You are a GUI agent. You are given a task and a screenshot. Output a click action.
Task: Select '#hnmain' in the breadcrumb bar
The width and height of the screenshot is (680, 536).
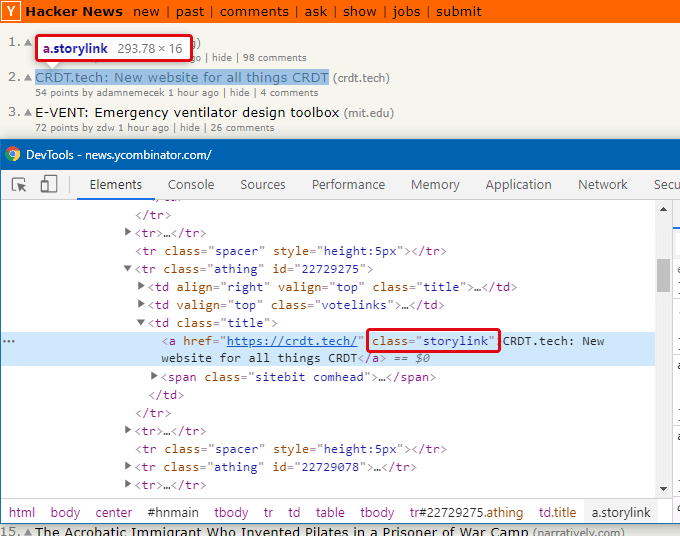coord(173,513)
